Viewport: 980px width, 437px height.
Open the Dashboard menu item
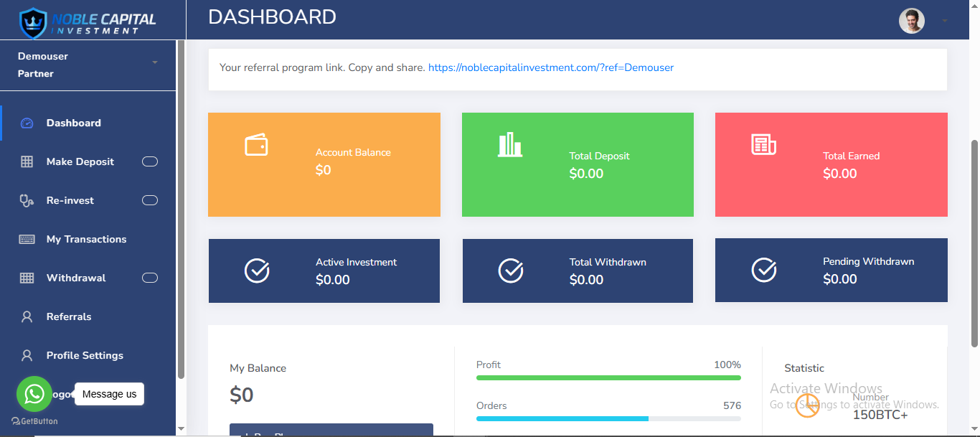click(88, 123)
